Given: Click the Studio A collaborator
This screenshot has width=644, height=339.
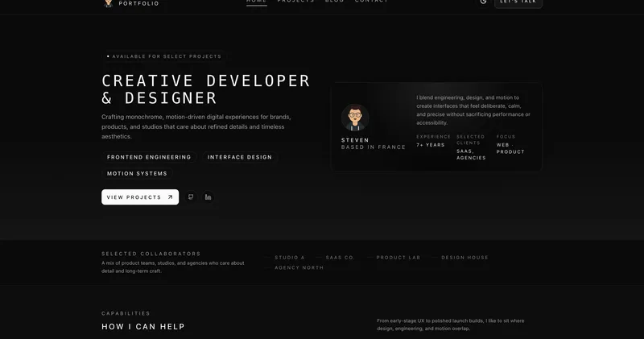Looking at the screenshot, I should pos(289,258).
